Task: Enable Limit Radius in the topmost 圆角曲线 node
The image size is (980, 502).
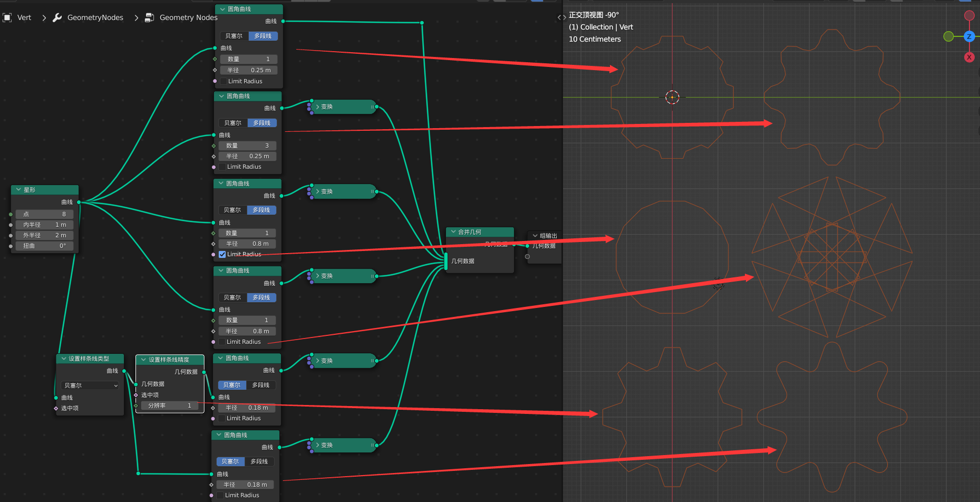Action: pyautogui.click(x=223, y=81)
